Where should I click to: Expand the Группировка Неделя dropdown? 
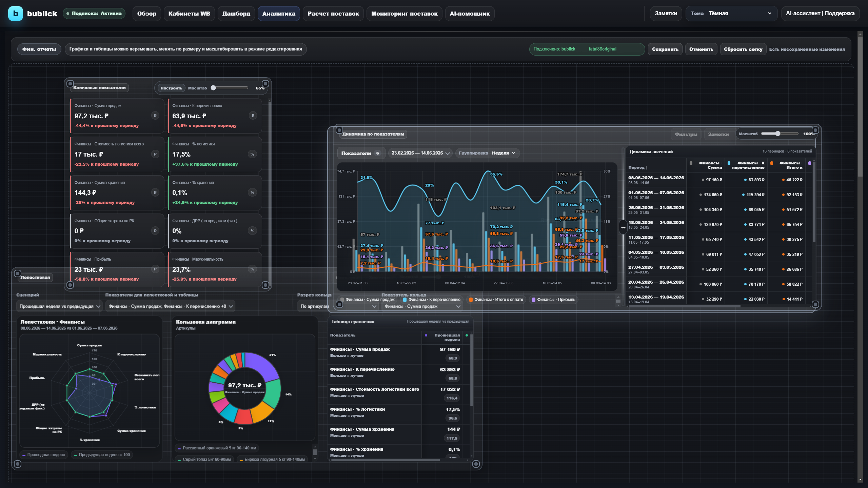pos(487,153)
